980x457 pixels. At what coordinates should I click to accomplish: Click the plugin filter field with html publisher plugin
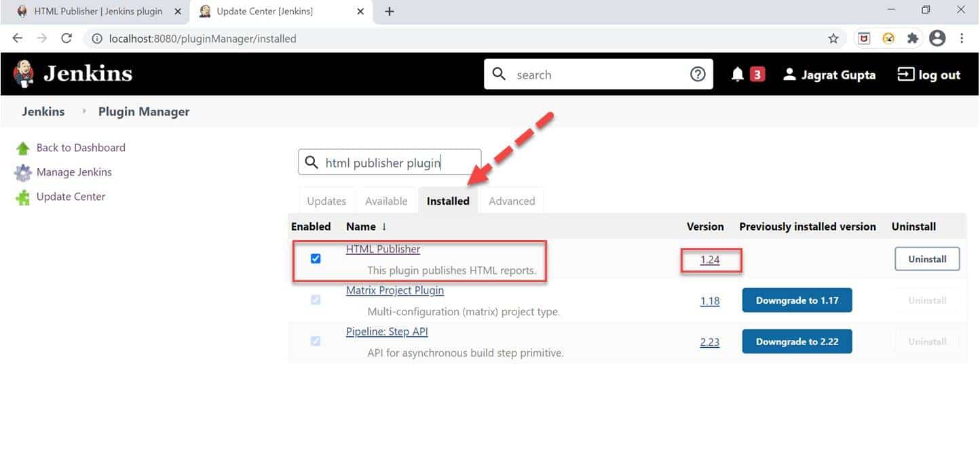390,163
